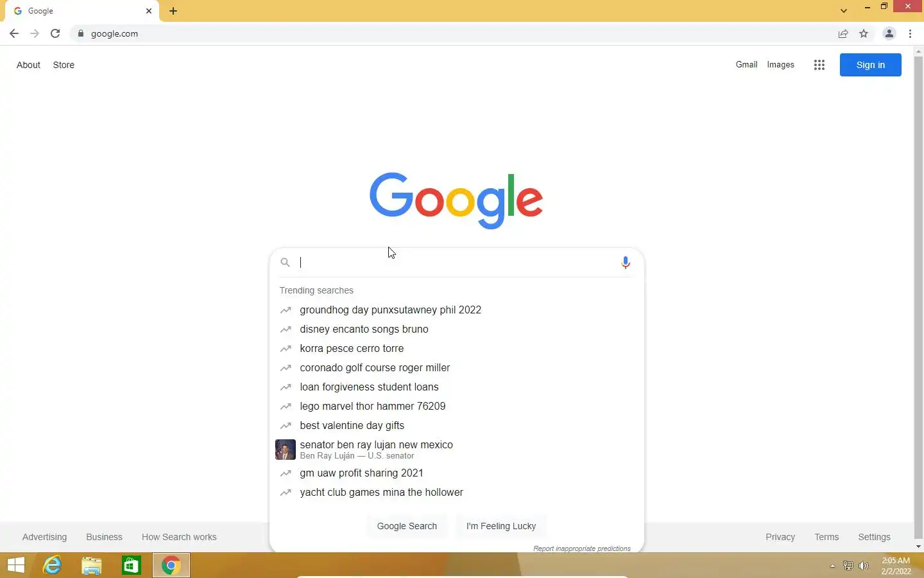
Task: Select loan forgiveness student loans suggestion
Action: (x=456, y=387)
